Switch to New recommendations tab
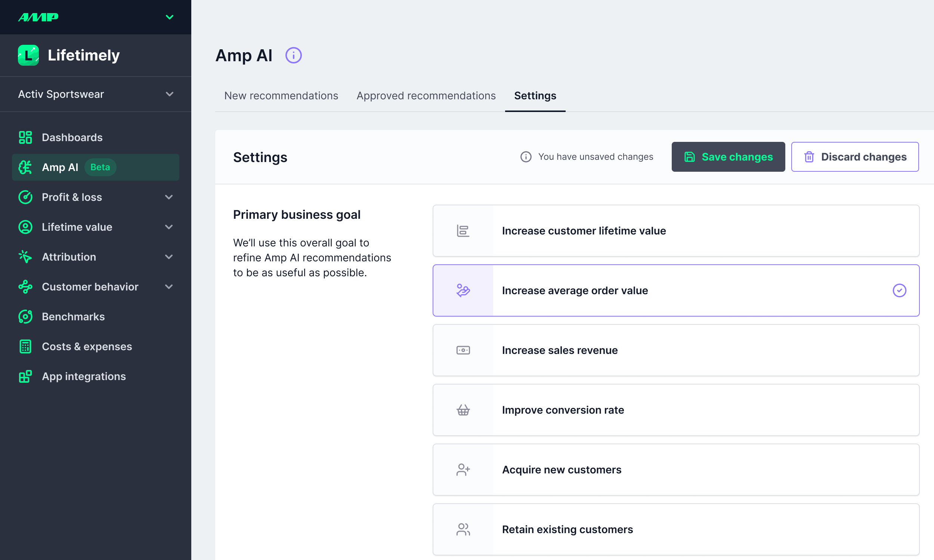The height and width of the screenshot is (560, 934). [281, 96]
